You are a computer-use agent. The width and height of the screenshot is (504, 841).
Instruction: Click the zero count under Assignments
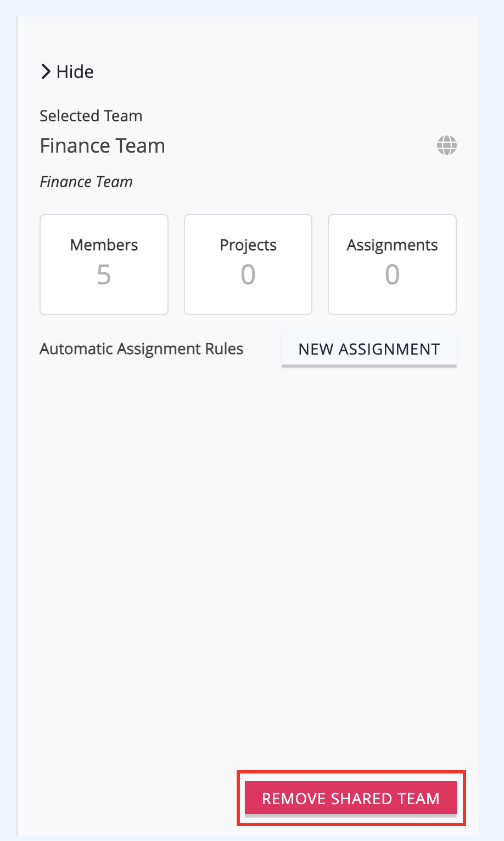click(392, 274)
